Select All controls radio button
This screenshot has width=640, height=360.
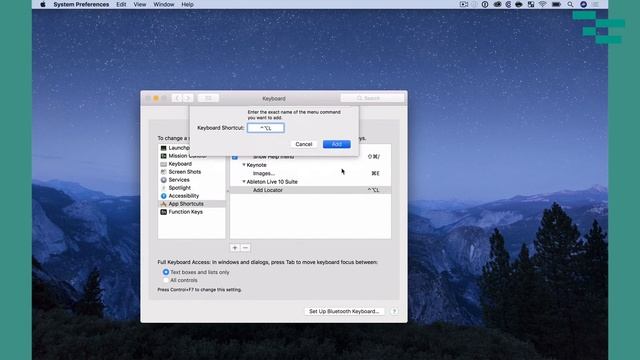[166, 280]
